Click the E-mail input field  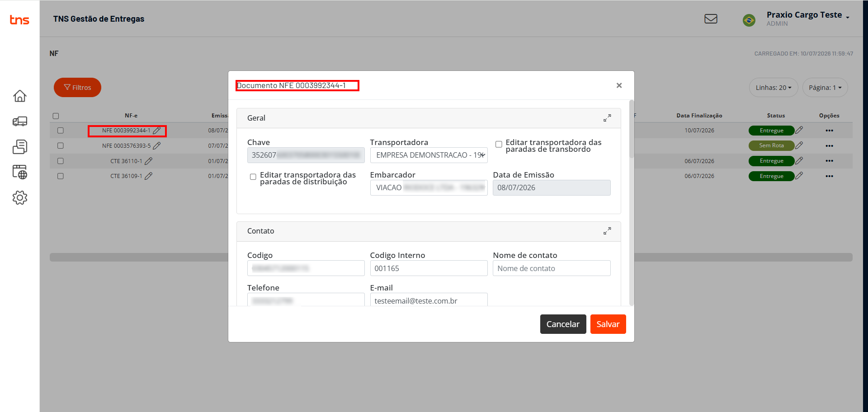tap(429, 300)
